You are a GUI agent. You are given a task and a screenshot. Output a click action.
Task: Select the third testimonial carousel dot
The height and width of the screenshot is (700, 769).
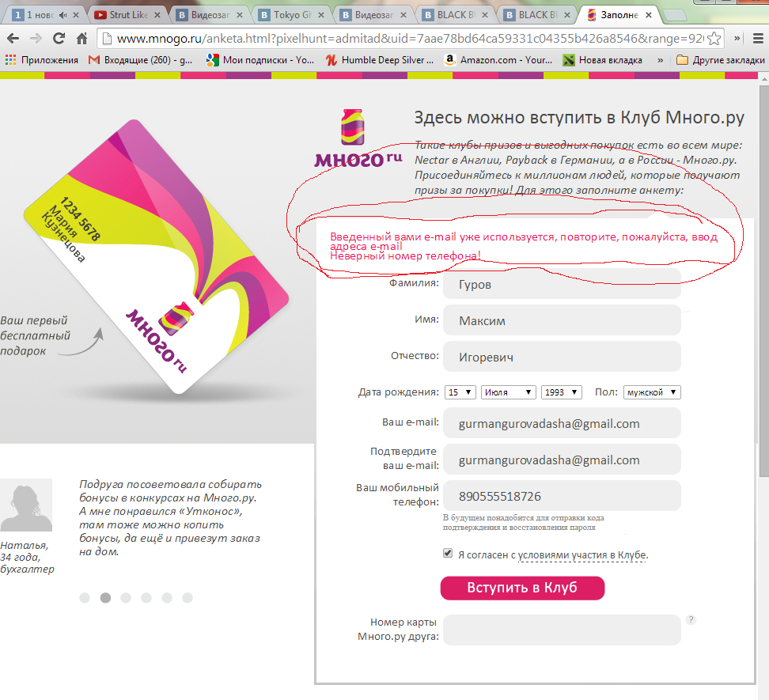126,598
